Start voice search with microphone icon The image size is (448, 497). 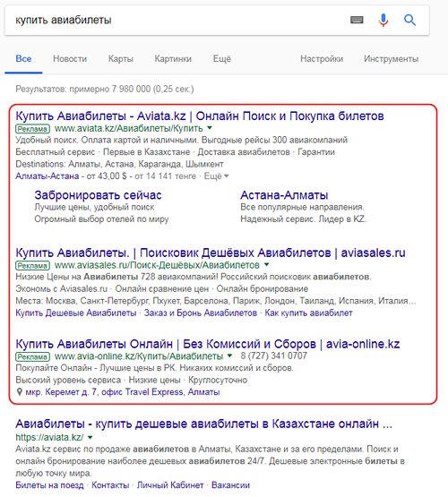[383, 20]
